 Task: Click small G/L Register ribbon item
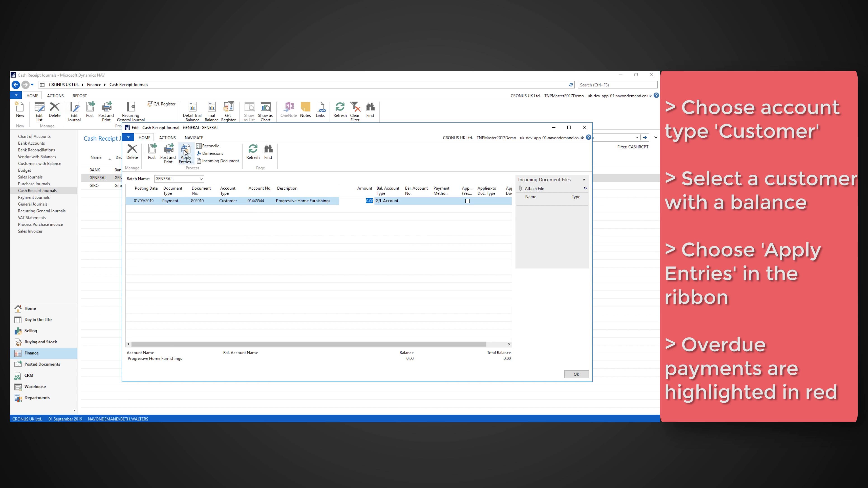161,104
